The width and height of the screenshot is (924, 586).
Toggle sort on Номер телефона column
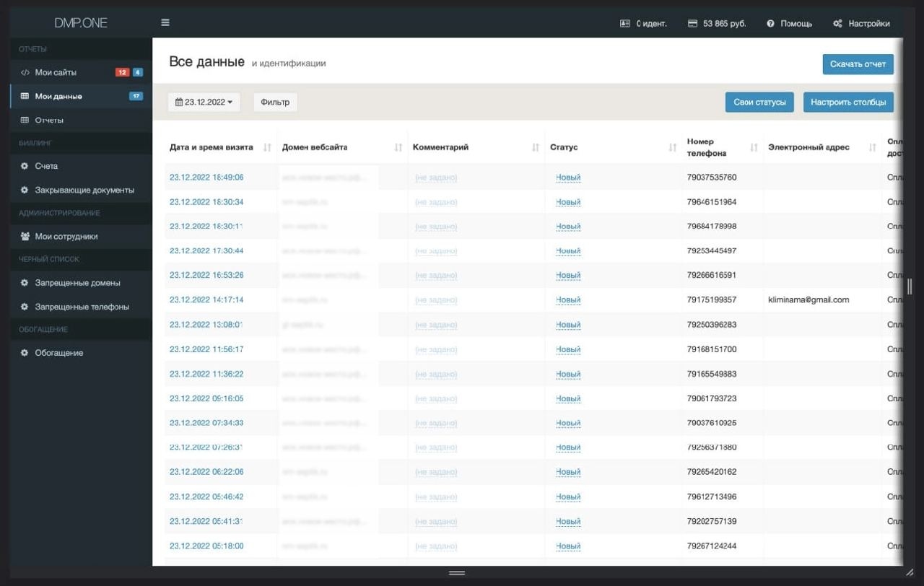click(x=754, y=147)
